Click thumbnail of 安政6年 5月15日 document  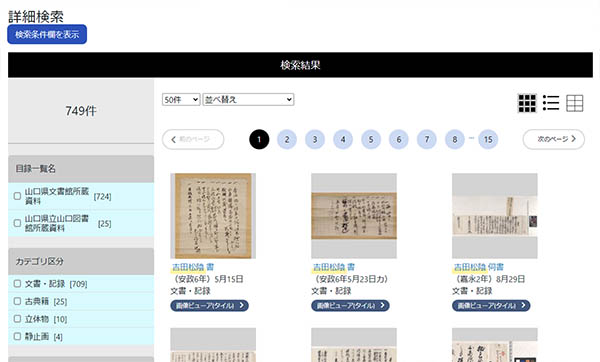point(213,216)
